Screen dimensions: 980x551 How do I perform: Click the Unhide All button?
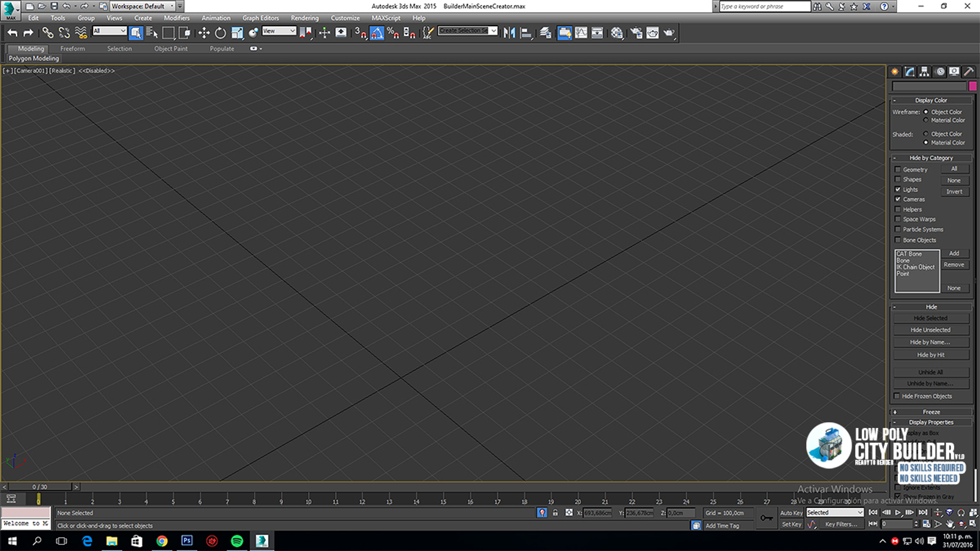click(x=930, y=372)
